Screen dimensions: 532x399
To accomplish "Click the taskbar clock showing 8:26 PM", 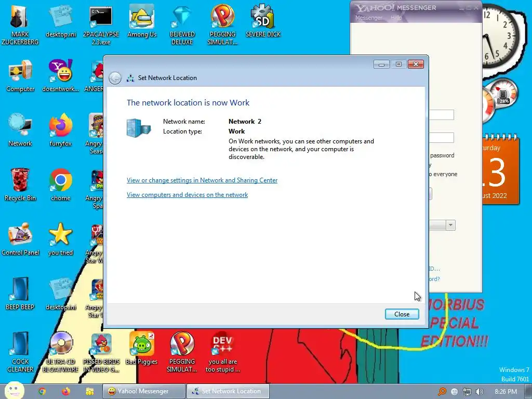I will (506, 392).
